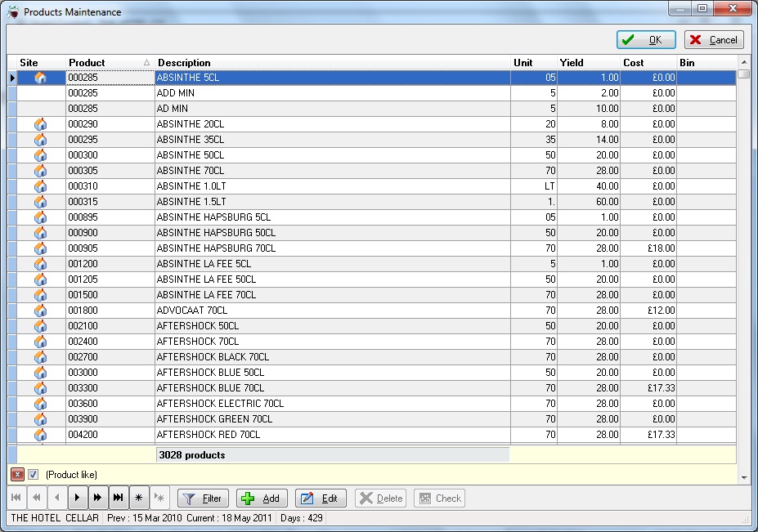Go to first record navigation button
The image size is (758, 532).
point(16,498)
